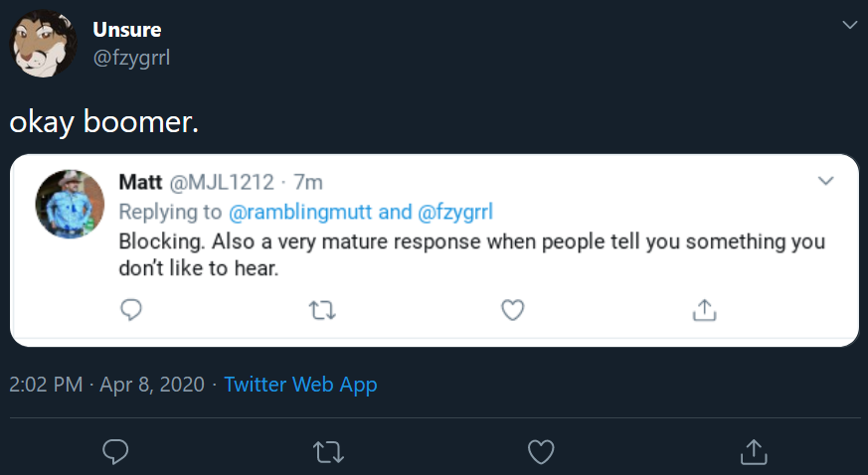
Task: Retweet Matt's quoted tweet
Action: click(322, 310)
